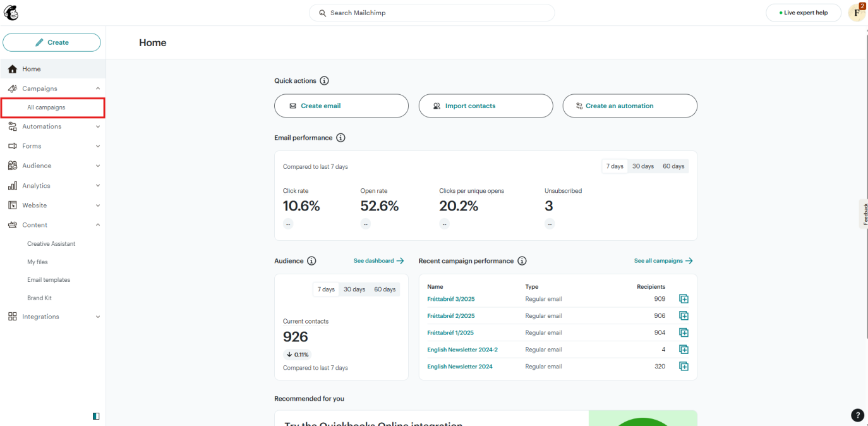Viewport: 868px width, 426px height.
Task: Open the Feedback side tab
Action: pos(864,214)
